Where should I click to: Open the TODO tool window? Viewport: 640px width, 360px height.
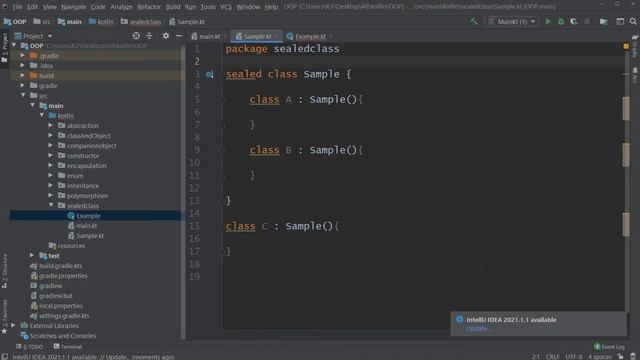coord(29,347)
